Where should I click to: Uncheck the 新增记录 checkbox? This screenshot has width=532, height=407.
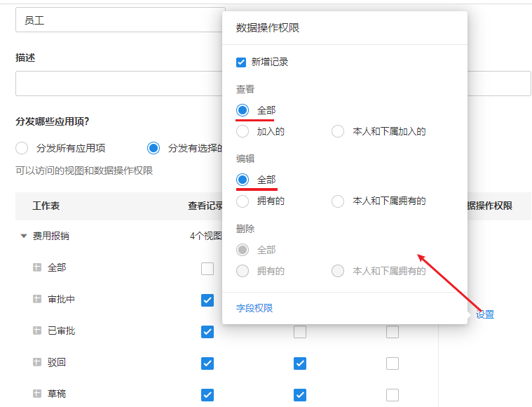point(242,62)
